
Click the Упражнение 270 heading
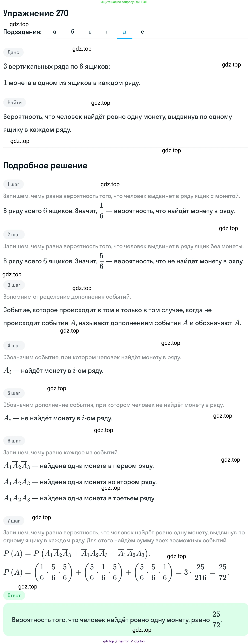click(36, 13)
